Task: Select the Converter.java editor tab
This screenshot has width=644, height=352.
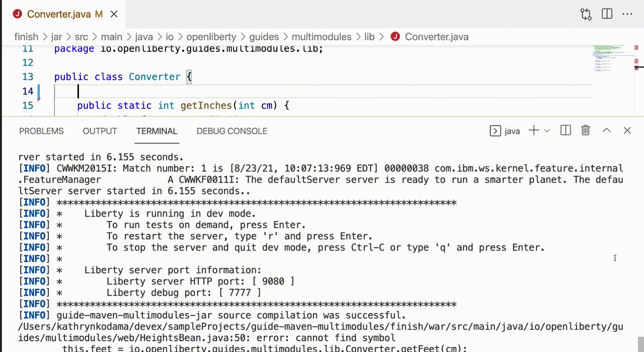Action: [58, 14]
